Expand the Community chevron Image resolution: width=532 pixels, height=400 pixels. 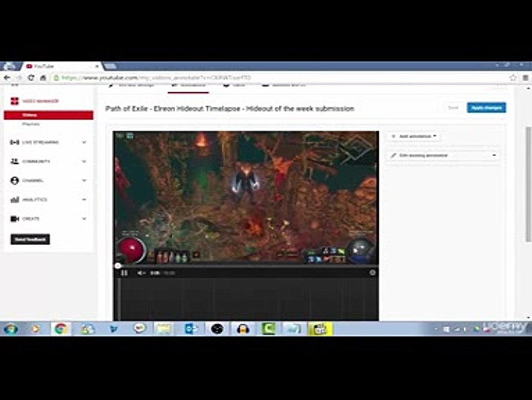(84, 161)
